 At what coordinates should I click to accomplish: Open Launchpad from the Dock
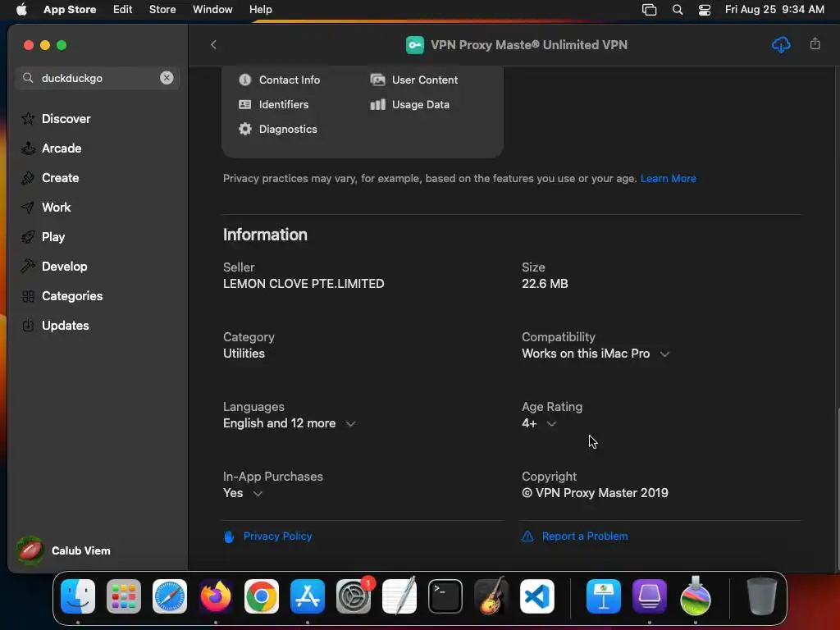pyautogui.click(x=124, y=596)
